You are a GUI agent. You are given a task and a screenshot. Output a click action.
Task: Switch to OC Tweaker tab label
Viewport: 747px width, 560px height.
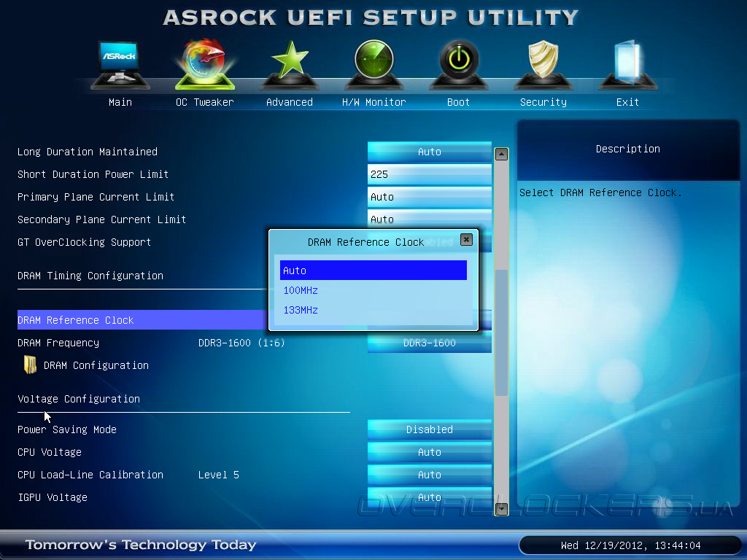205,102
